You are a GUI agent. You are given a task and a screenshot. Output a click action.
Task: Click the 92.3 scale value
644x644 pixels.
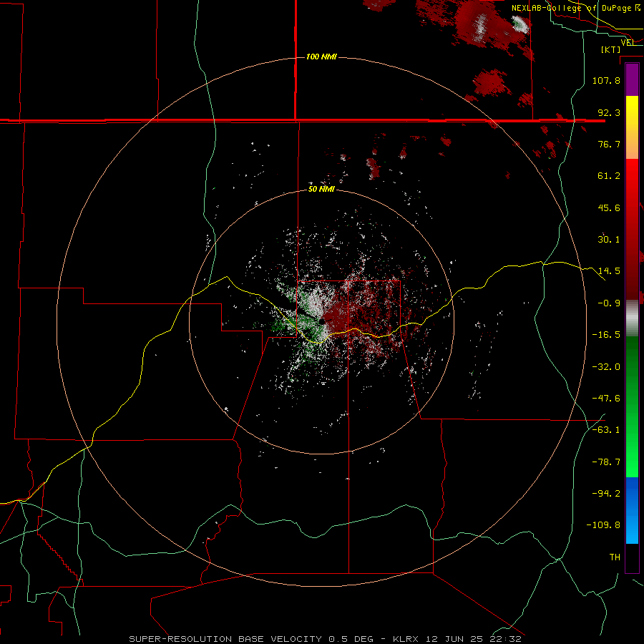tap(609, 112)
